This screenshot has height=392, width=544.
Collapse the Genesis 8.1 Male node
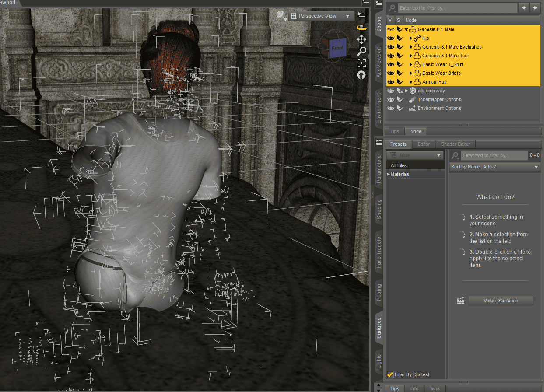click(406, 29)
